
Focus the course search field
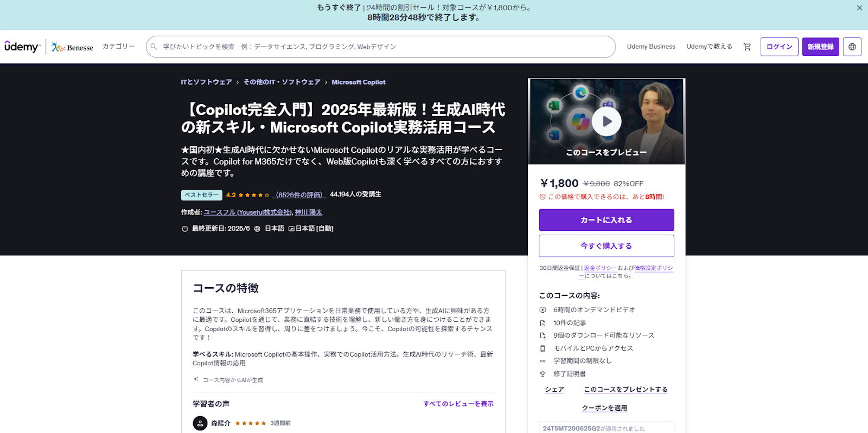pyautogui.click(x=381, y=47)
